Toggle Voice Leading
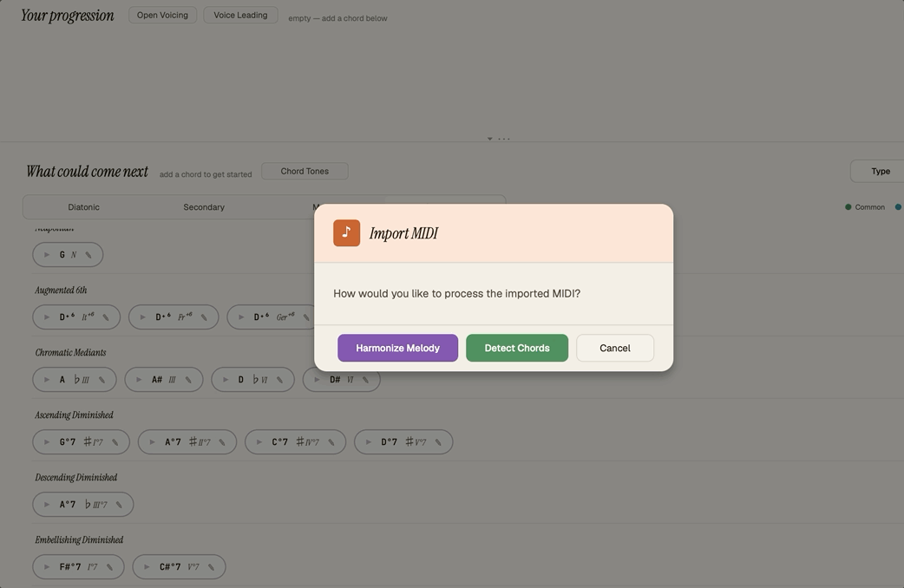Viewport: 904px width, 588px height. pos(240,15)
